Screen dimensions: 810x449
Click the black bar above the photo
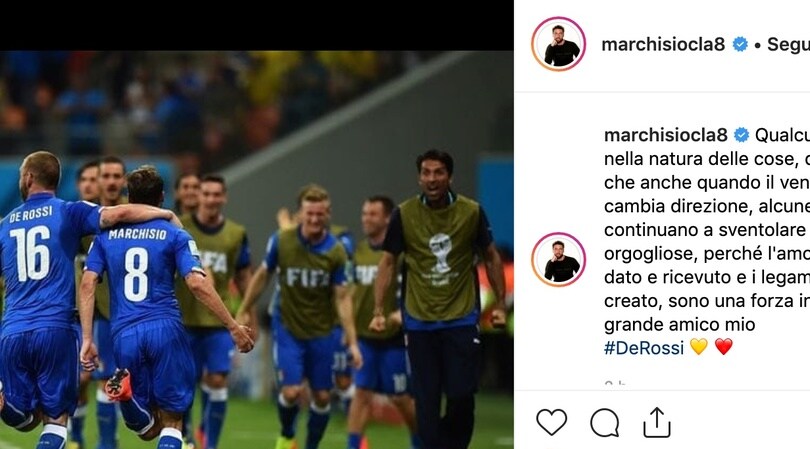257,25
